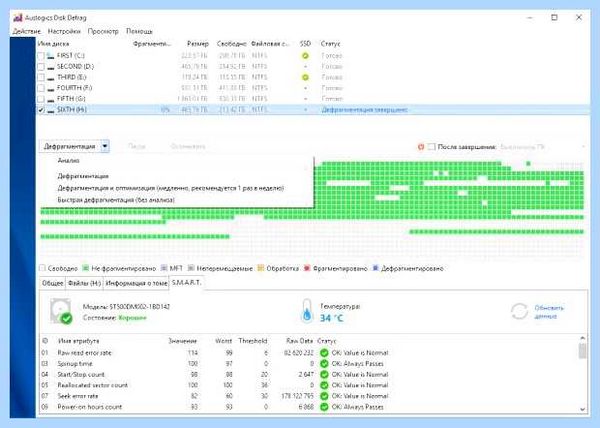Click OK status icon for Raw read error rate
The height and width of the screenshot is (428, 600).
(x=324, y=353)
